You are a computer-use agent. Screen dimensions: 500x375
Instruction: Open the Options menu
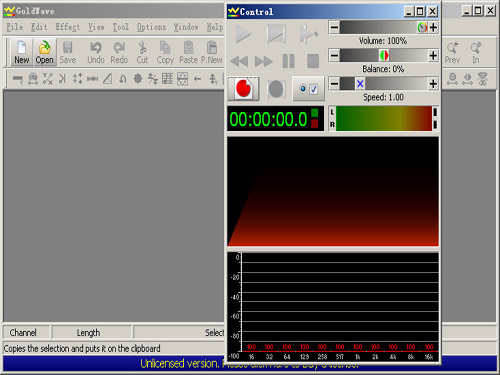pyautogui.click(x=151, y=27)
